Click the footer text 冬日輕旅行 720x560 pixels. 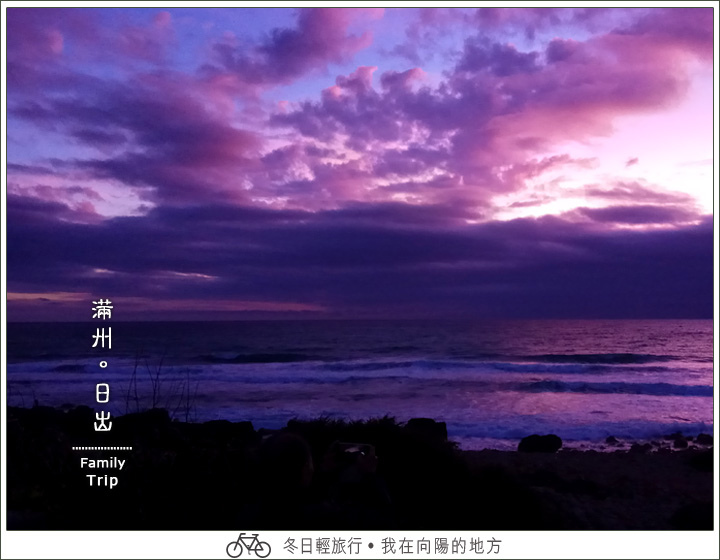point(322,546)
